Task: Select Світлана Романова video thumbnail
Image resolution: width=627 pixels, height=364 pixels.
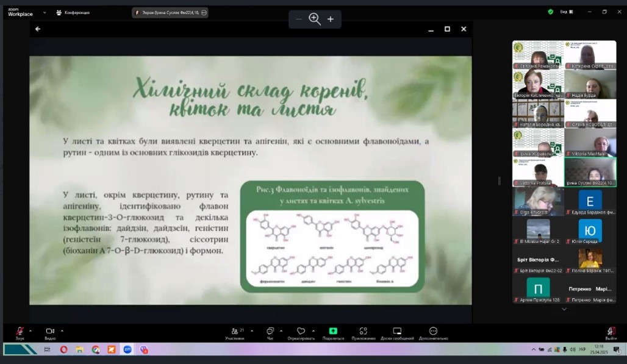Action: point(538,55)
